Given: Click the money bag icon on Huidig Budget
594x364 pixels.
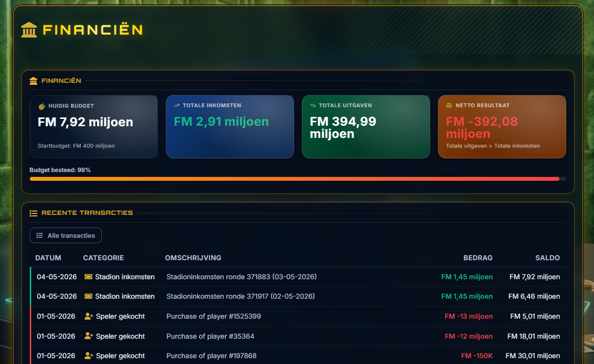Looking at the screenshot, I should coord(42,106).
